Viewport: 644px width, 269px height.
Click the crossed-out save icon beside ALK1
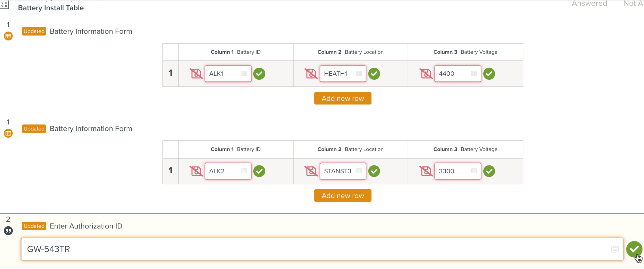pos(196,74)
